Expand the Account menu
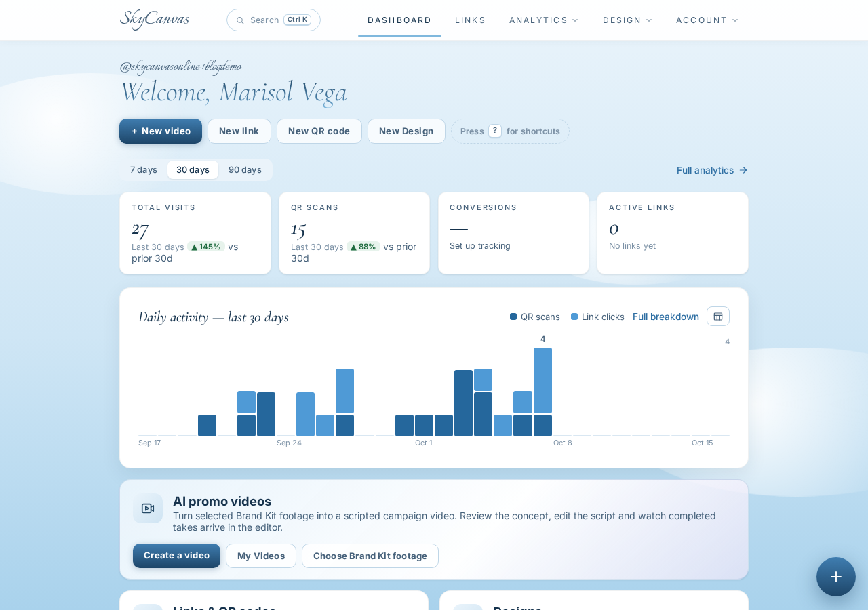 [707, 20]
